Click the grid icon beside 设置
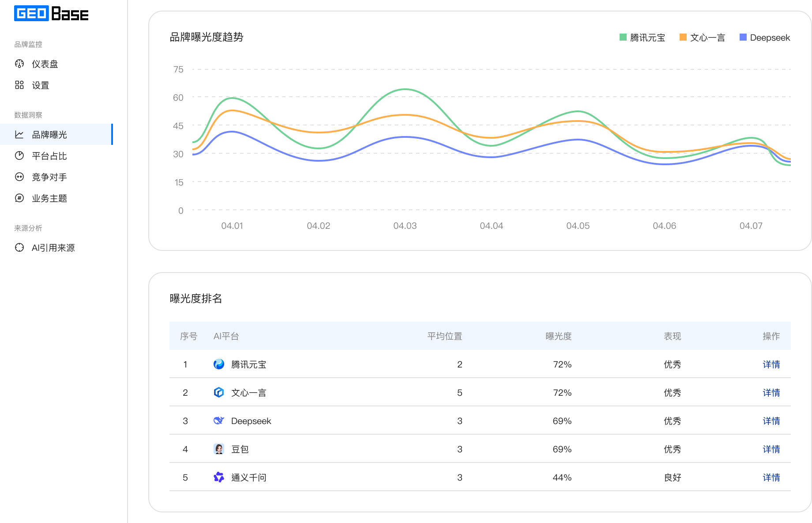This screenshot has height=523, width=812. [x=19, y=85]
